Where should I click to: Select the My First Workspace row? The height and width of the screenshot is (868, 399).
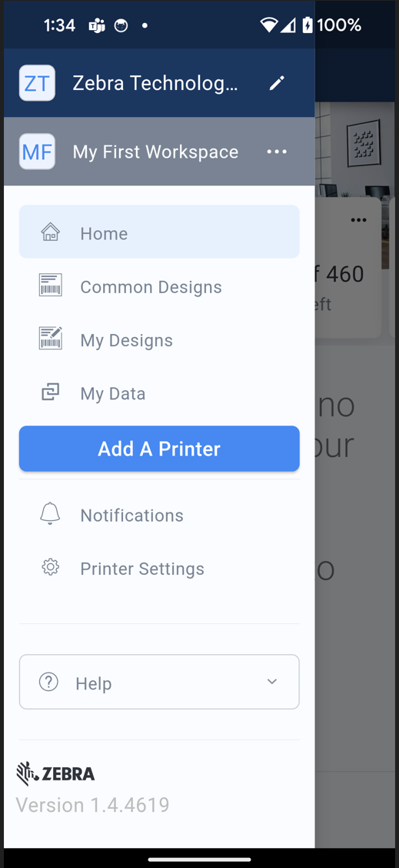tap(159, 152)
